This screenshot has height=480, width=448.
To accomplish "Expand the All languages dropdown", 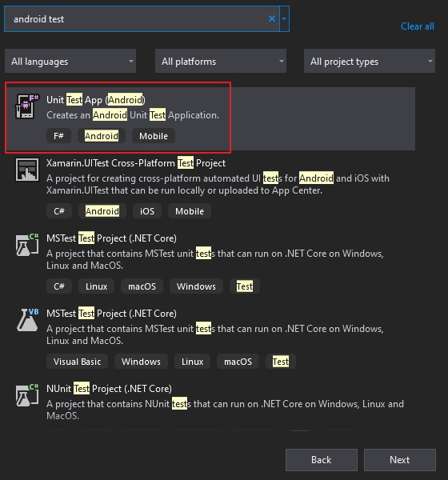I will [70, 61].
